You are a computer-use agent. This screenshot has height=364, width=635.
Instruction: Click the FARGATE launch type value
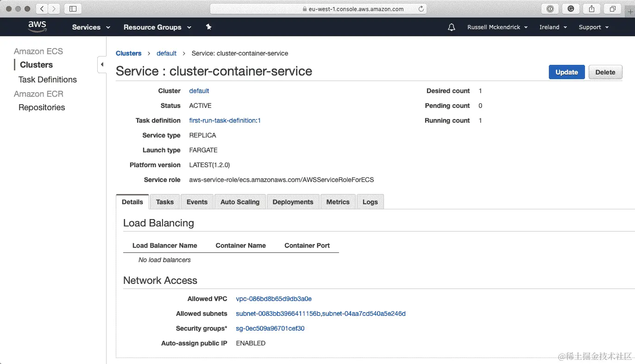(x=203, y=150)
